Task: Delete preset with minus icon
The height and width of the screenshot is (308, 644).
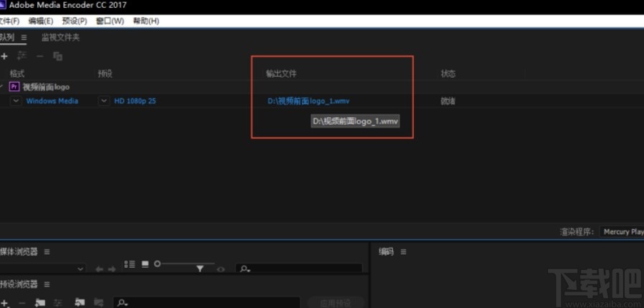Action: (22, 303)
